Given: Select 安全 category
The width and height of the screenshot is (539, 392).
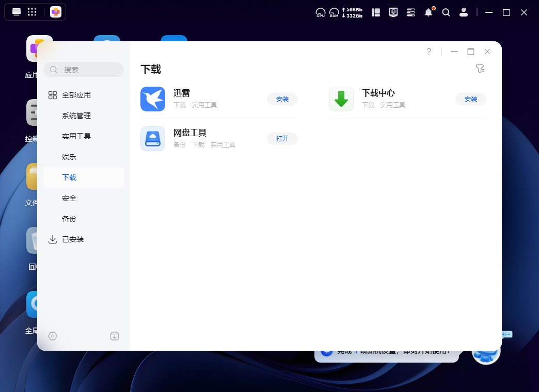Looking at the screenshot, I should pyautogui.click(x=84, y=198).
